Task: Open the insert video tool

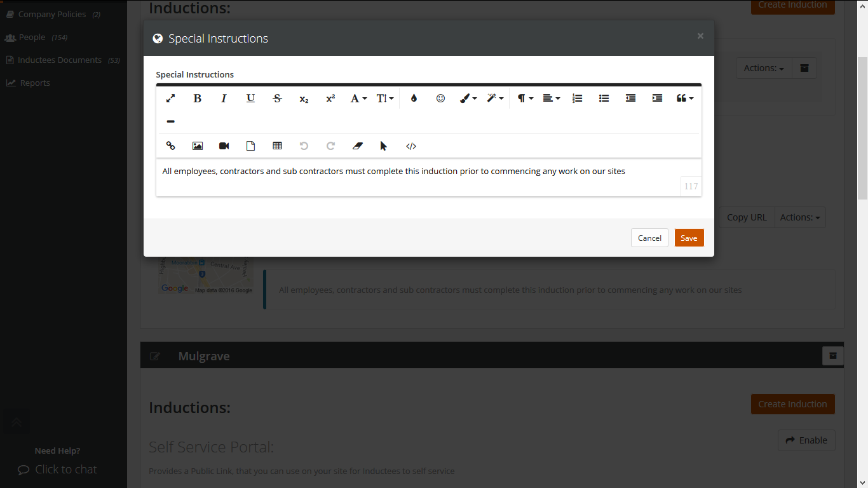Action: (224, 146)
